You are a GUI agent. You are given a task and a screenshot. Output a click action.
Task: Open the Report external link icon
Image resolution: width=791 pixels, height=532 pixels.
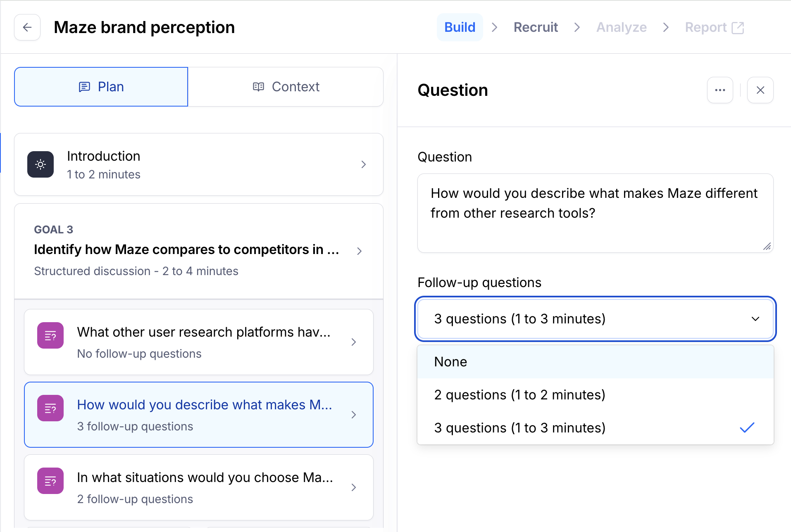[x=738, y=28]
